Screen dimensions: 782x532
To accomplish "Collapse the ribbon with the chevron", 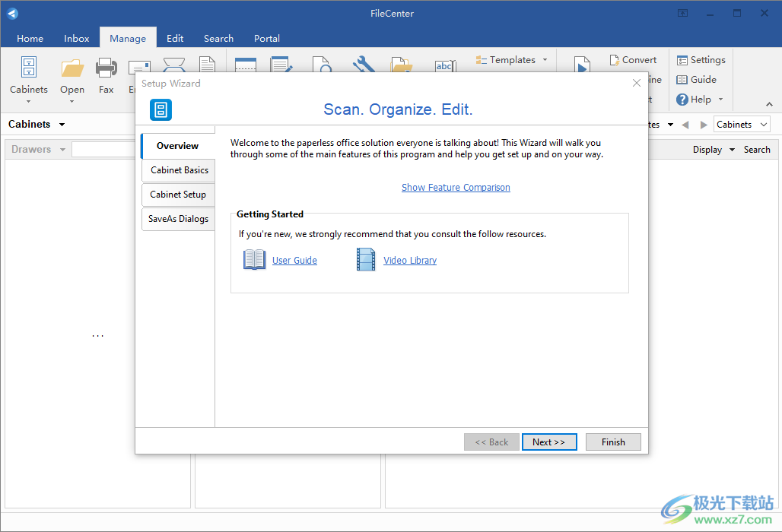I will click(770, 104).
